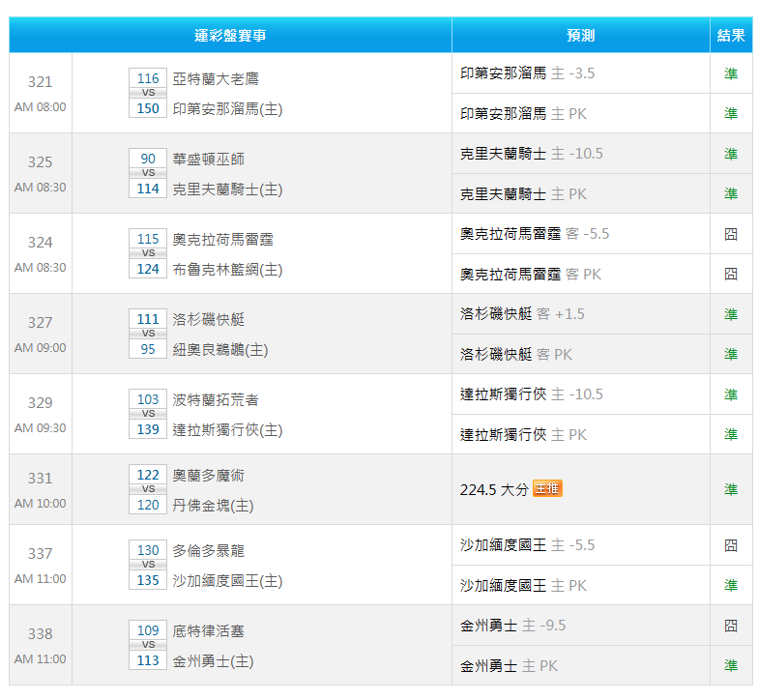Click the prediction 沙加緬度國王 主 PK
The image size is (758, 700).
point(523,586)
